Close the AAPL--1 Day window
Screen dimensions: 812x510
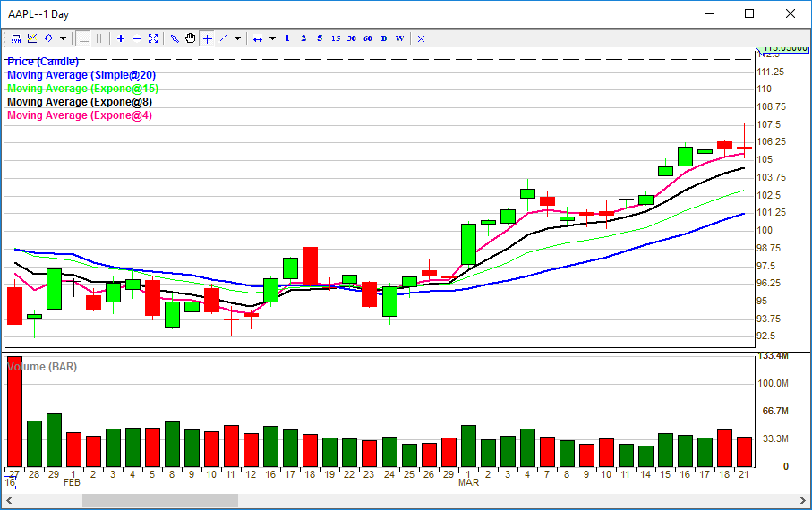790,14
